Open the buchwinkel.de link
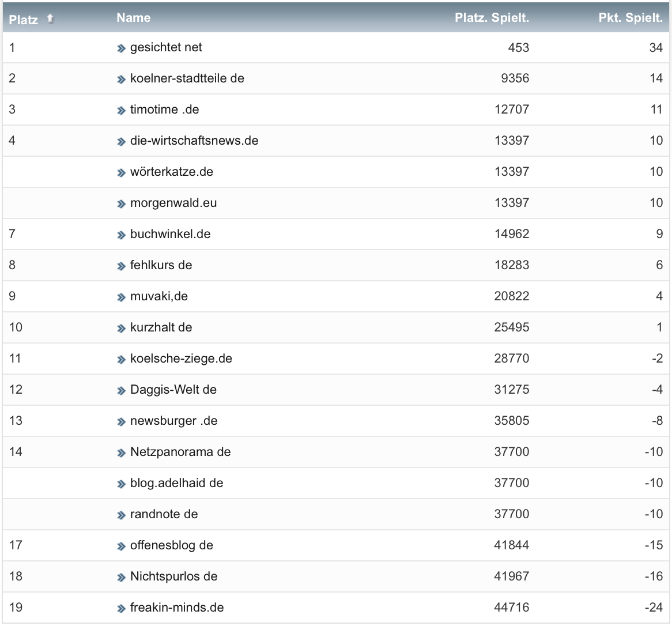This screenshot has height=626, width=672. [x=170, y=233]
